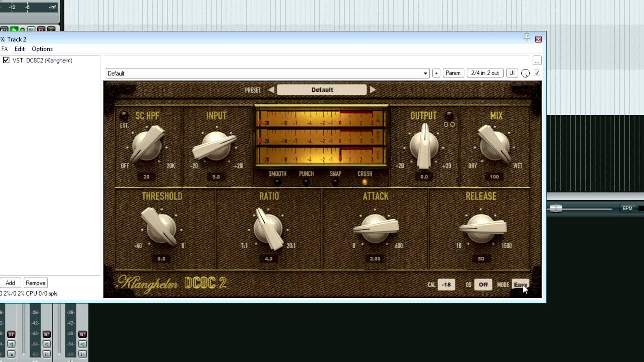Select the SNAP compression mode LED
The width and height of the screenshot is (644, 362).
coord(336,182)
